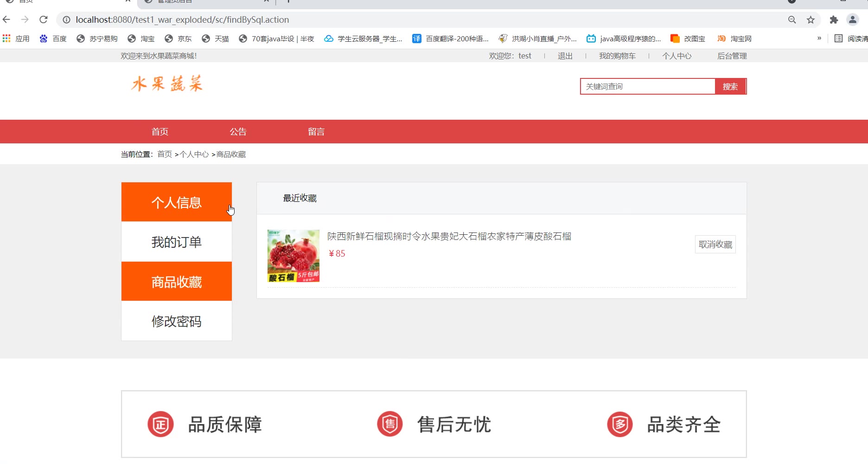Open the 百度 bookmark
The width and height of the screenshot is (868, 464).
click(x=53, y=39)
